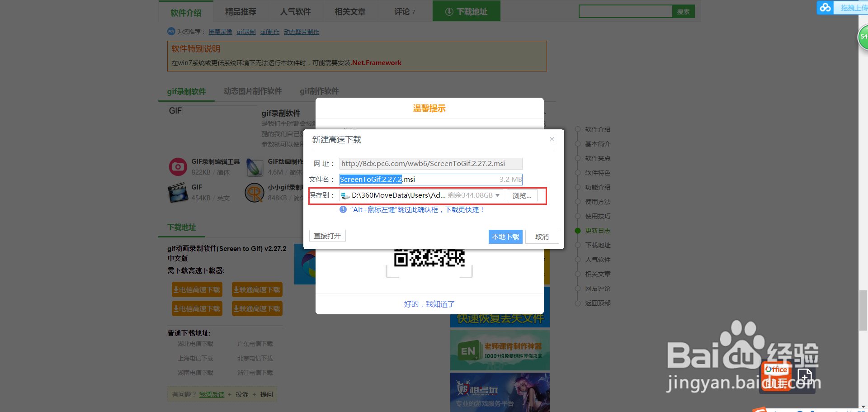Jump to 使用方法 in side navigation
The height and width of the screenshot is (412, 868).
tap(598, 202)
